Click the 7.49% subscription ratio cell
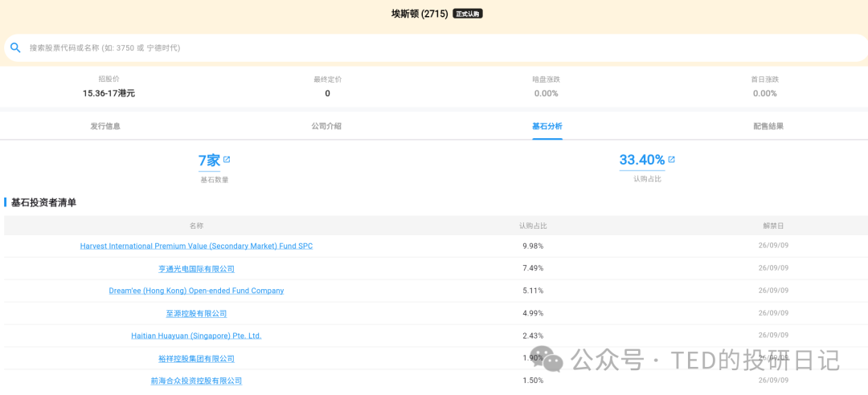This screenshot has width=868, height=395. (x=533, y=268)
